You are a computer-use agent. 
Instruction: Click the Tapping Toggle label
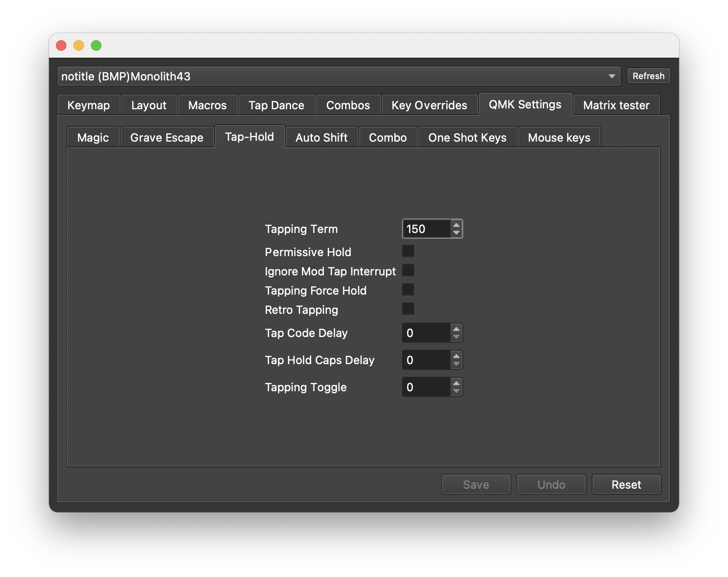pyautogui.click(x=306, y=387)
